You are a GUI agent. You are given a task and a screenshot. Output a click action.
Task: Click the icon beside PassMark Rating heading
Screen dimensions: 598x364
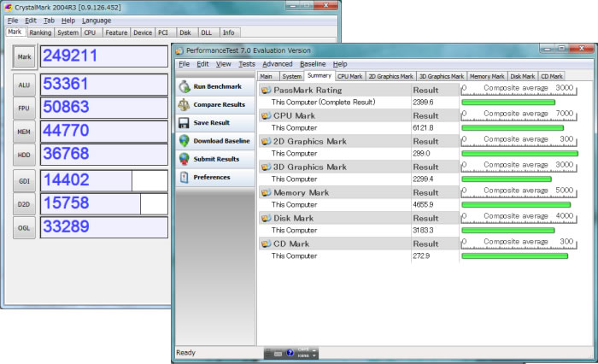point(266,90)
